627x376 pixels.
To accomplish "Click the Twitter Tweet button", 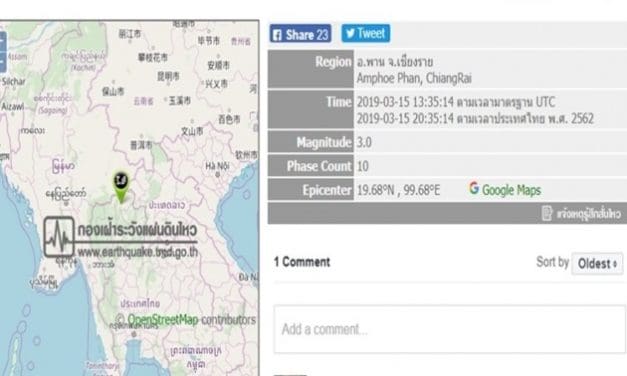I will coord(365,33).
